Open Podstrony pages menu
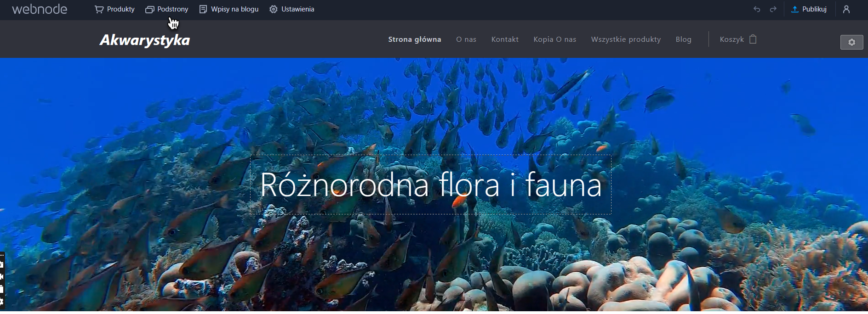868x314 pixels. (x=167, y=9)
